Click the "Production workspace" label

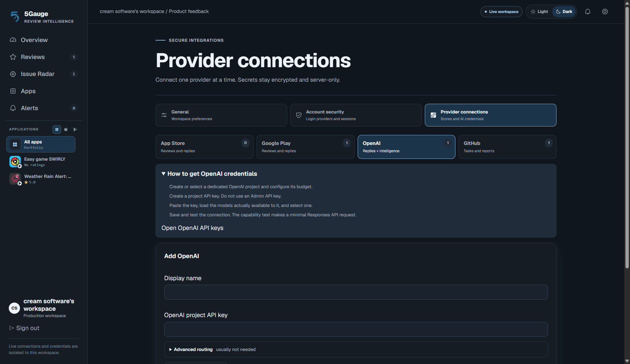click(x=45, y=316)
